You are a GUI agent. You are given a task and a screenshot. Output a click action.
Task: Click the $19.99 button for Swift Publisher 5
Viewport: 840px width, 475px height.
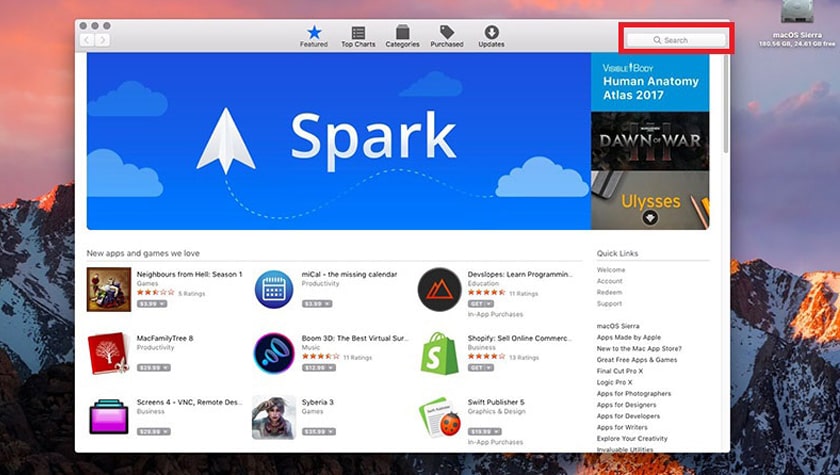click(x=484, y=431)
